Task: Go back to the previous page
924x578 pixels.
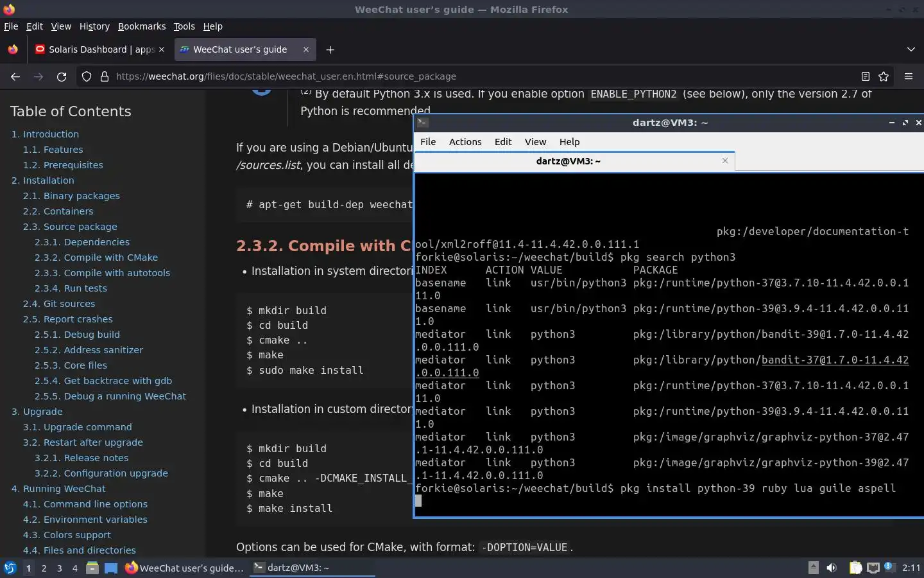Action: (x=15, y=76)
